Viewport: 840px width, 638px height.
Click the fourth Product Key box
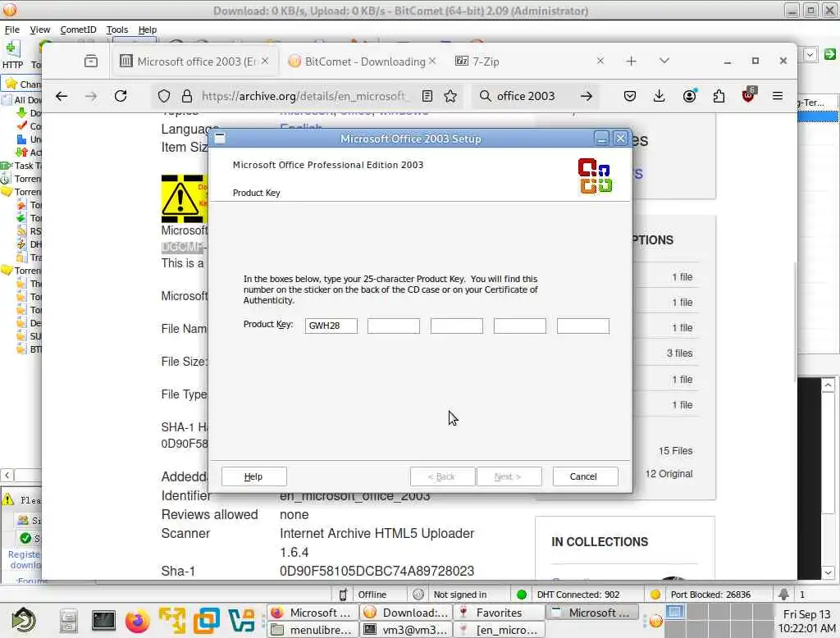[x=519, y=326]
